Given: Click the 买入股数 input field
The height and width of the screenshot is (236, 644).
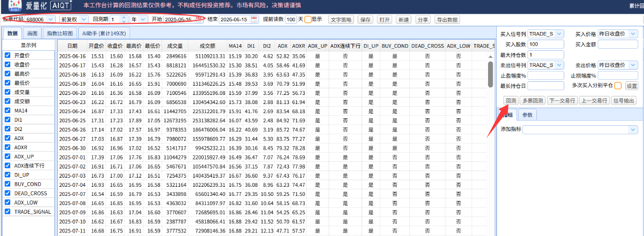Looking at the screenshot, I should click(546, 44).
